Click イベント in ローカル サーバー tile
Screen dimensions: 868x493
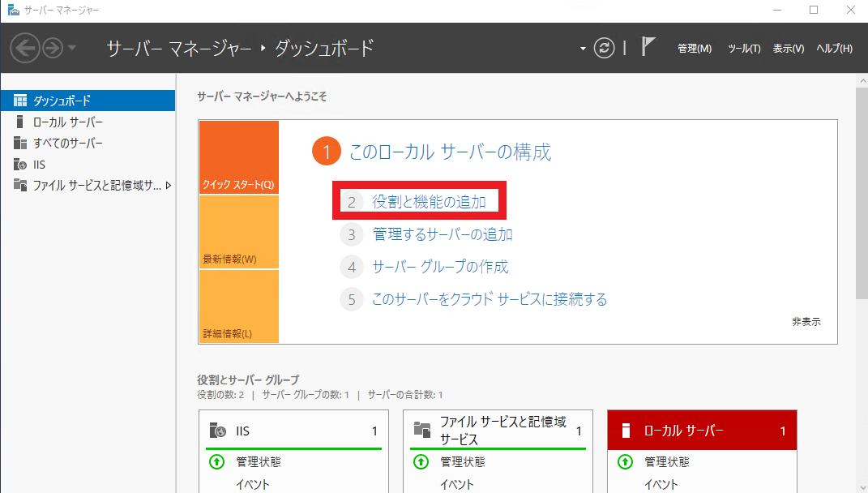[661, 485]
